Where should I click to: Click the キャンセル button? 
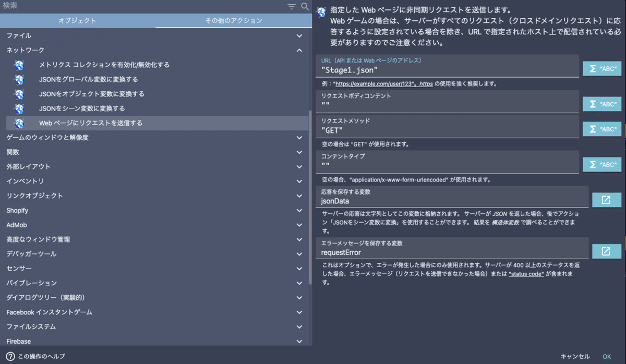[575, 357]
